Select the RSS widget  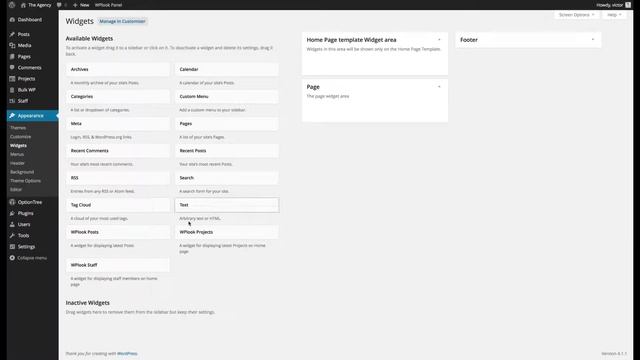pyautogui.click(x=118, y=178)
